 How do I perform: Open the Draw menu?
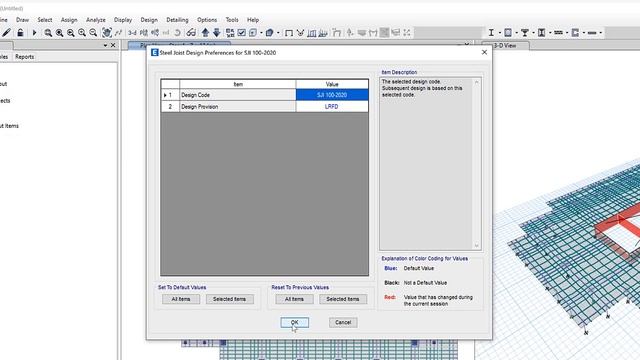pyautogui.click(x=22, y=20)
